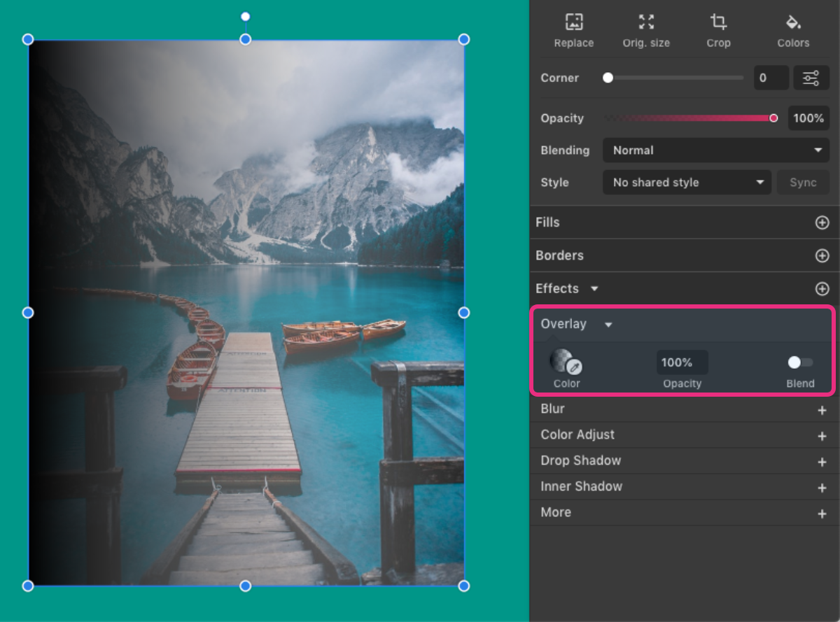
Task: Click the Sync style button
Action: [803, 183]
